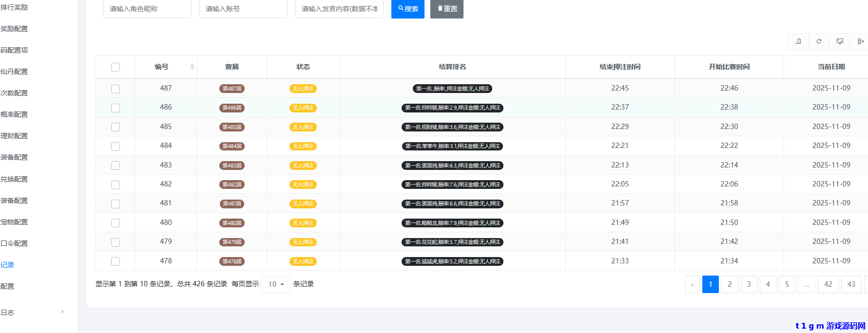Focus the 请输入角色昵称 input field
The width and height of the screenshot is (868, 333).
[147, 9]
